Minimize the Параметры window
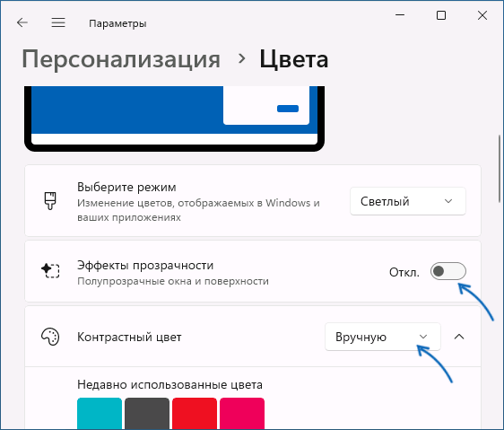504x430 pixels. click(x=400, y=15)
